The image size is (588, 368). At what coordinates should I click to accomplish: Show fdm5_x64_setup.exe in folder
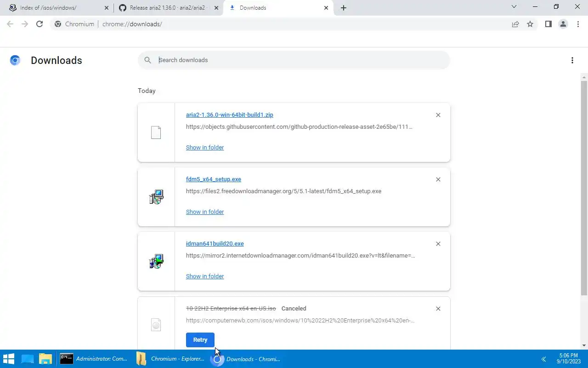(205, 212)
